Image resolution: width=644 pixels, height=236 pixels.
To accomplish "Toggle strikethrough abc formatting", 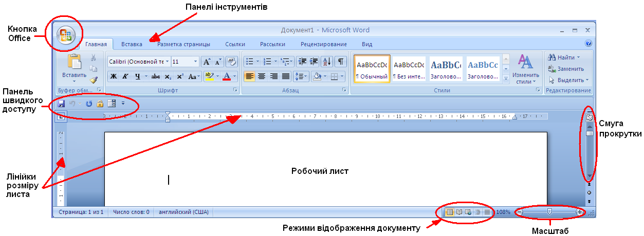I will click(156, 76).
